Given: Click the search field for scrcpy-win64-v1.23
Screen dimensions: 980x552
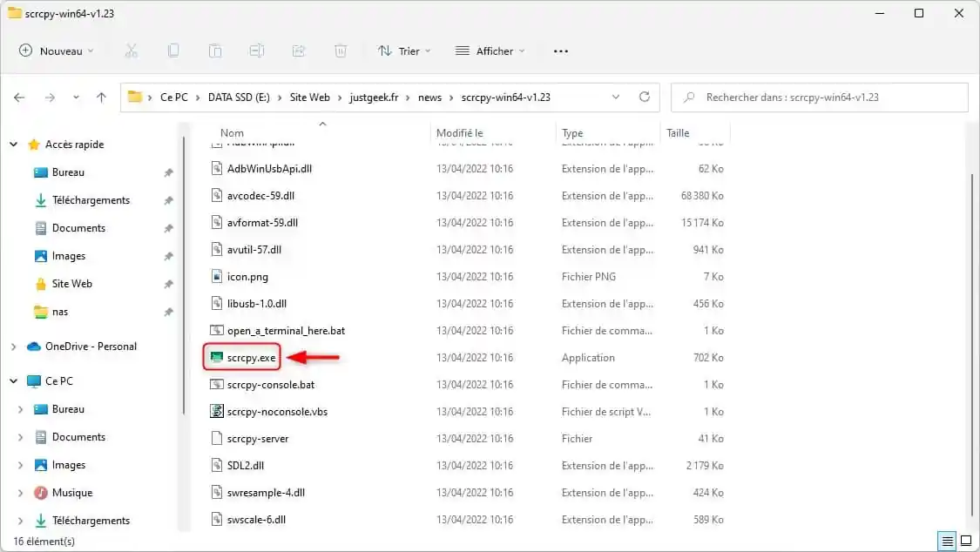Looking at the screenshot, I should tap(820, 98).
